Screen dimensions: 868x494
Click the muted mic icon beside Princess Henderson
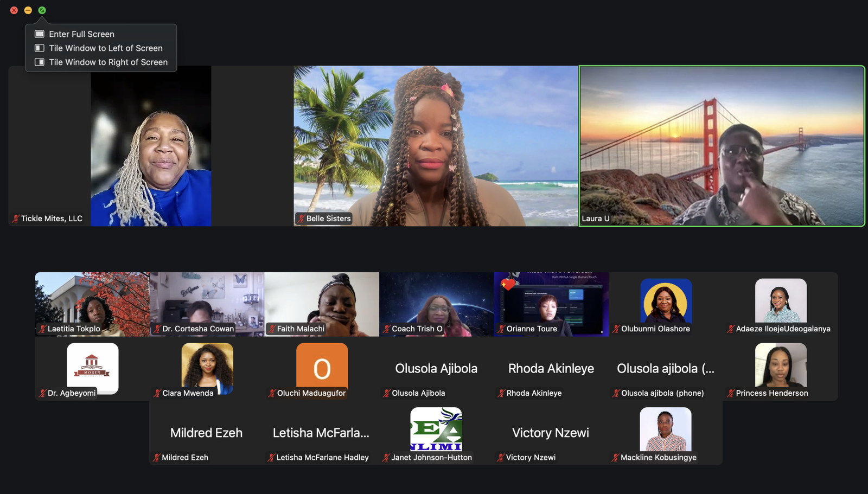[x=731, y=393]
